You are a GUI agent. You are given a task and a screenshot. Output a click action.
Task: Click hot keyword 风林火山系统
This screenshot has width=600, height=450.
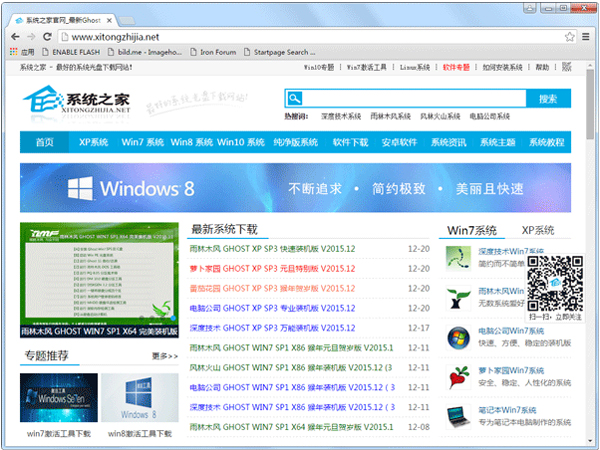pyautogui.click(x=440, y=116)
